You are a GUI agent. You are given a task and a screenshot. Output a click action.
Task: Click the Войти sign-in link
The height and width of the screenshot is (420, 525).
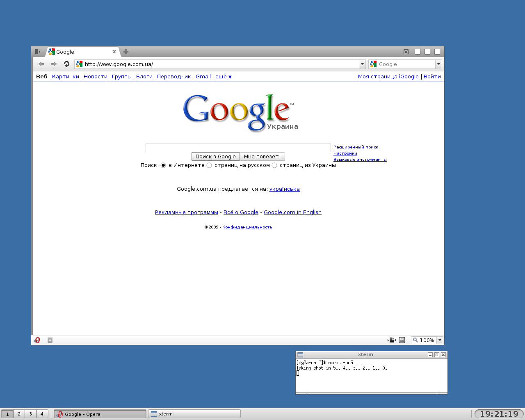432,77
